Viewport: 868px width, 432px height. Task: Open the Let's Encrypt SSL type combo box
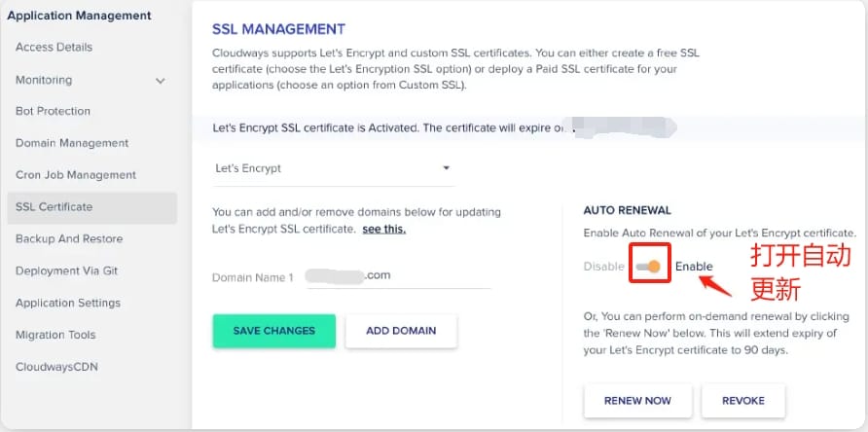tap(333, 169)
